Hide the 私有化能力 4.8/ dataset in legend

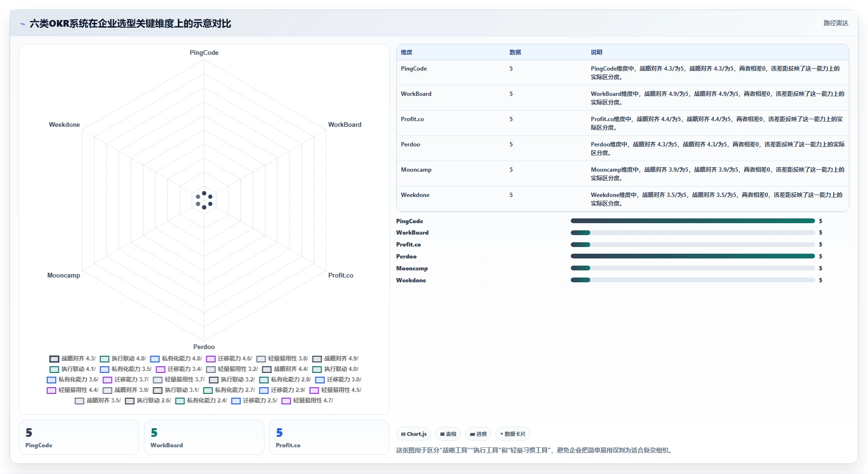pos(176,359)
